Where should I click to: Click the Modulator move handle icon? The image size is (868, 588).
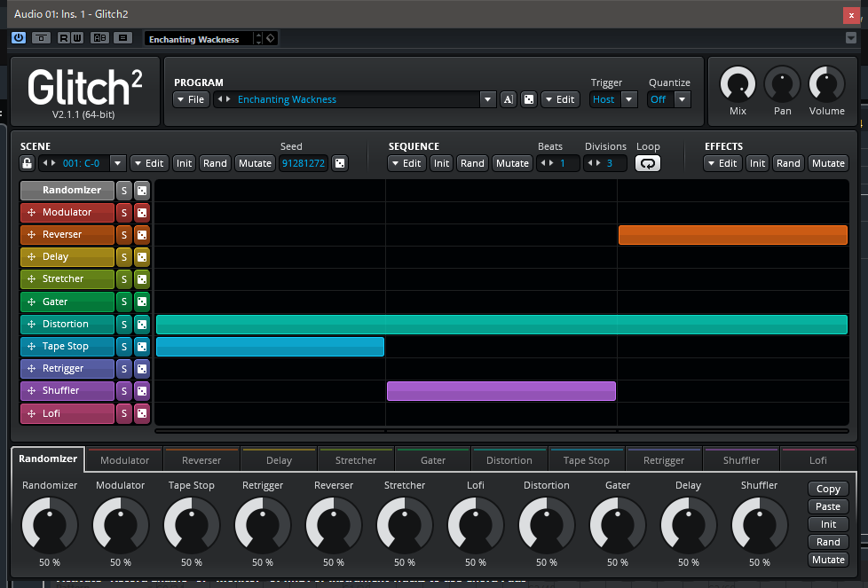pyautogui.click(x=32, y=213)
